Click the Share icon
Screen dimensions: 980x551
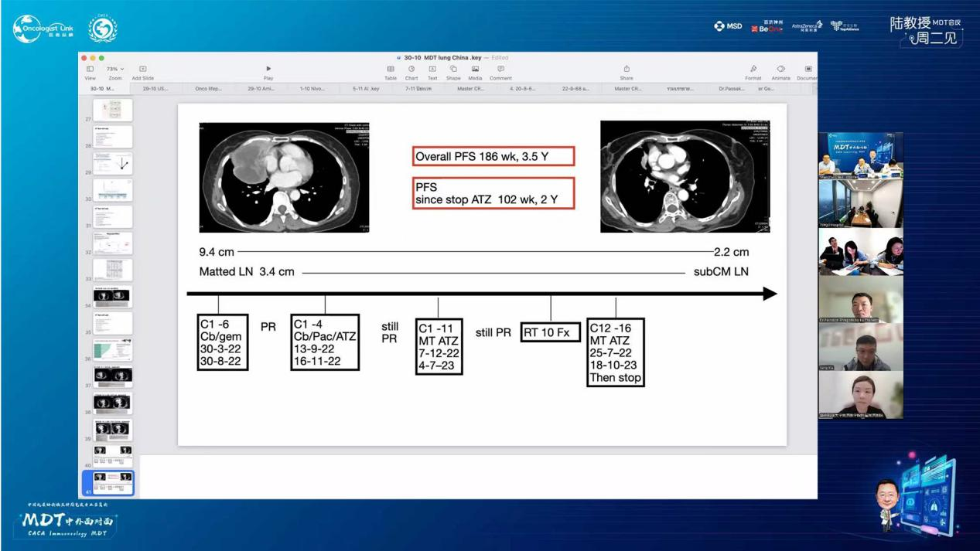point(627,70)
